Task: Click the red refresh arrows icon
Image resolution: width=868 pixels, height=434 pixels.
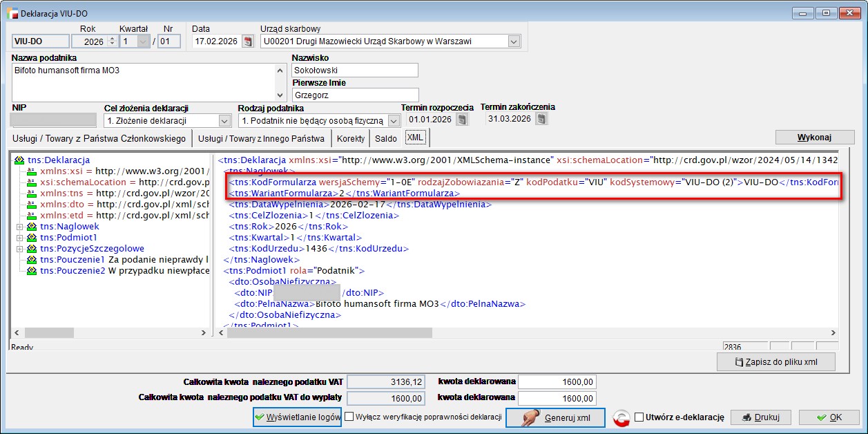Action: [621, 417]
